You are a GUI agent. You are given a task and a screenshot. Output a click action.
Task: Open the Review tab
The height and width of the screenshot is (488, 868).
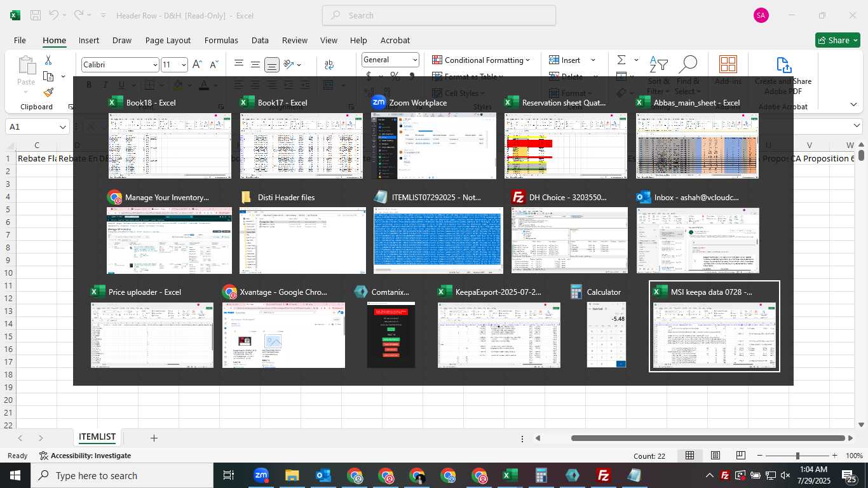tap(295, 40)
